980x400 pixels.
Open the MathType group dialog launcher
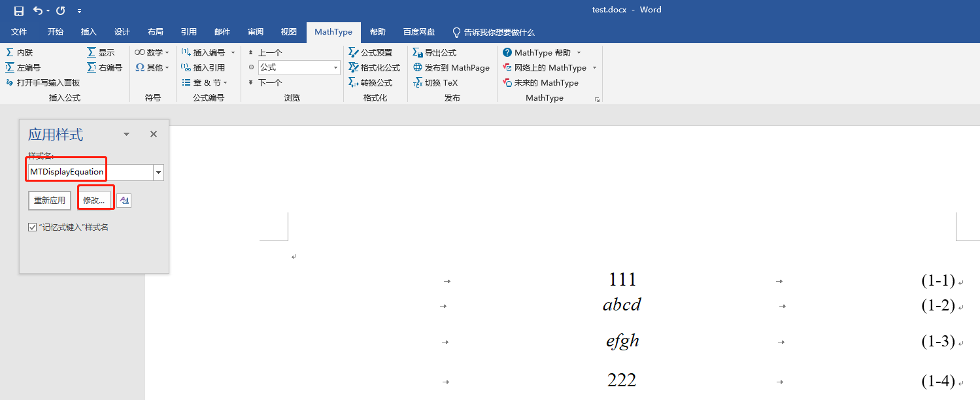[x=596, y=99]
